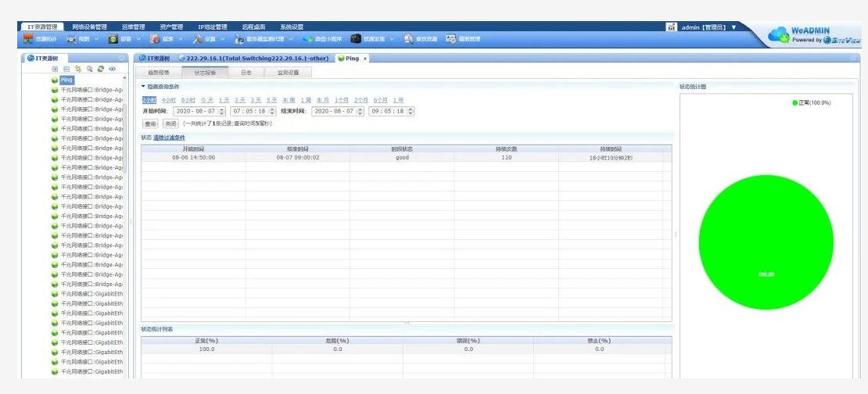Image resolution: width=868 pixels, height=394 pixels.
Task: Click the hierarchy icon above the resource tree
Action: [78, 69]
